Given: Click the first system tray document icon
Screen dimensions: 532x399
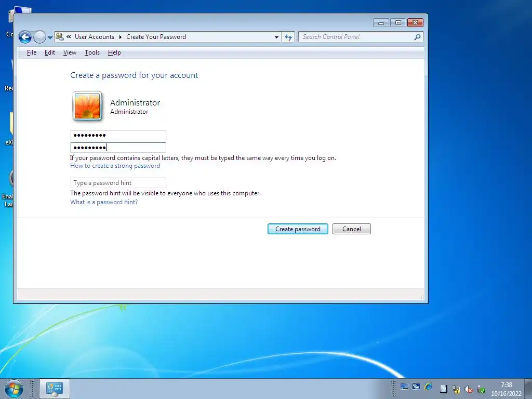Looking at the screenshot, I should (x=444, y=389).
